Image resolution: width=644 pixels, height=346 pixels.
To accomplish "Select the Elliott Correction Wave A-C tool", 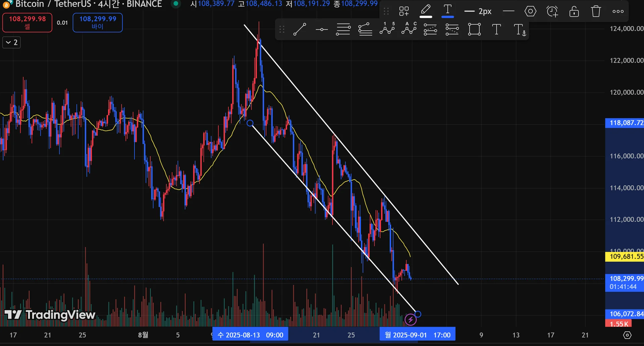I will [409, 28].
